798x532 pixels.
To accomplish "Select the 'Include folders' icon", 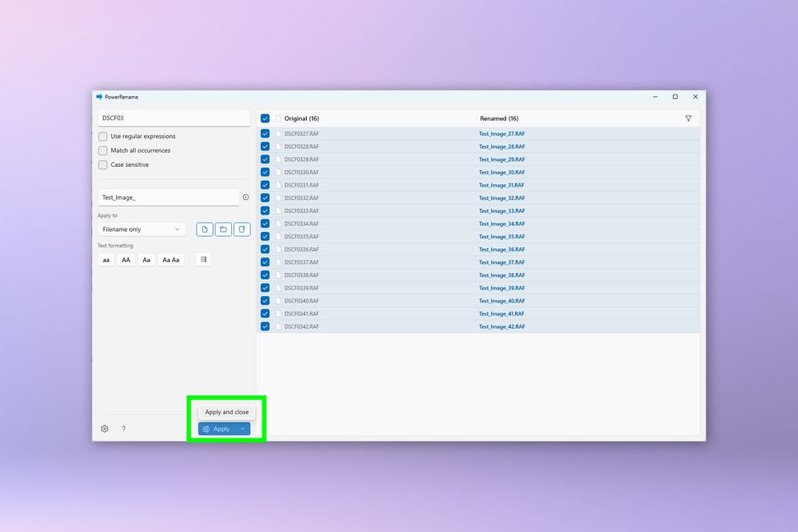I will click(x=222, y=229).
